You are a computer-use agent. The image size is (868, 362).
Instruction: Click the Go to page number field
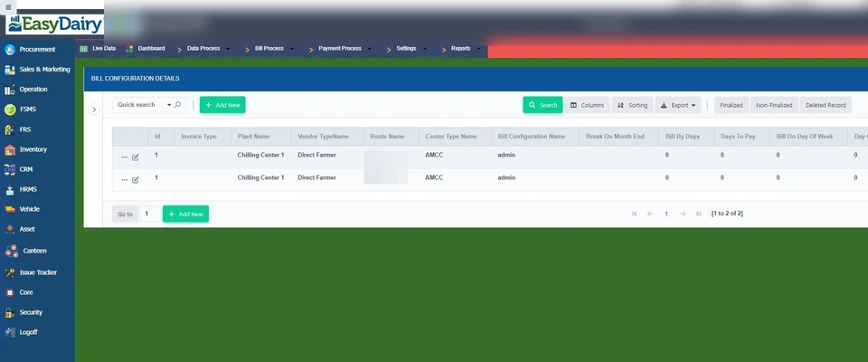coord(150,214)
